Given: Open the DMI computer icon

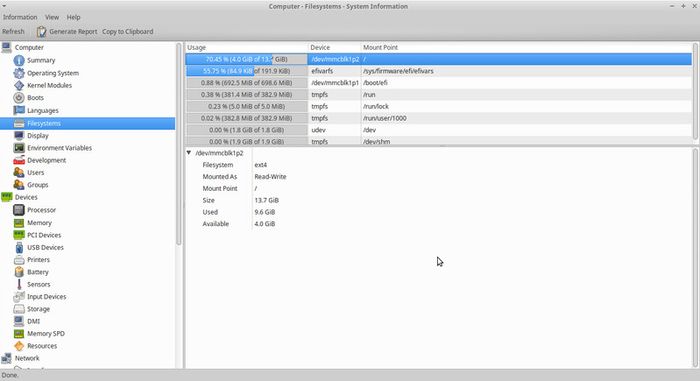Looking at the screenshot, I should click(x=19, y=321).
